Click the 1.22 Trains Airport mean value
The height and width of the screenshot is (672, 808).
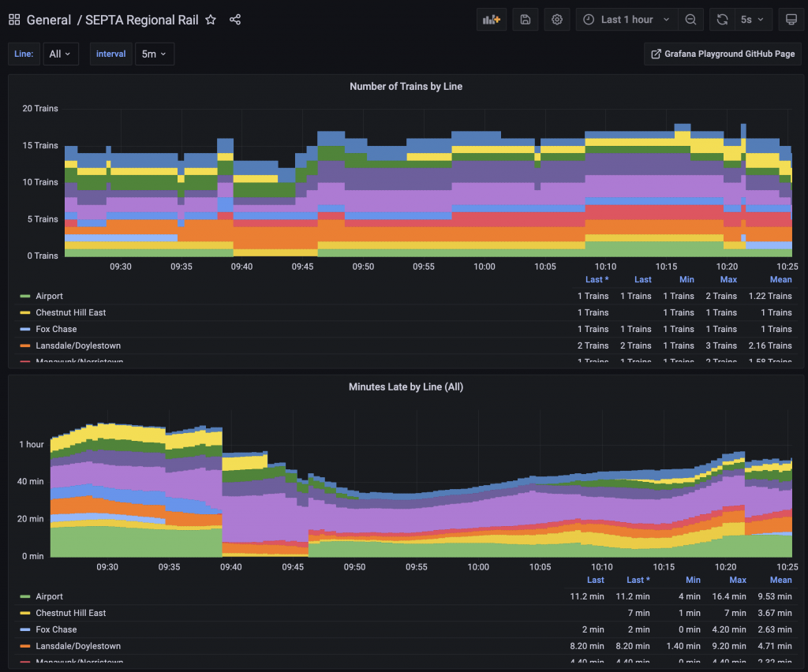(770, 296)
